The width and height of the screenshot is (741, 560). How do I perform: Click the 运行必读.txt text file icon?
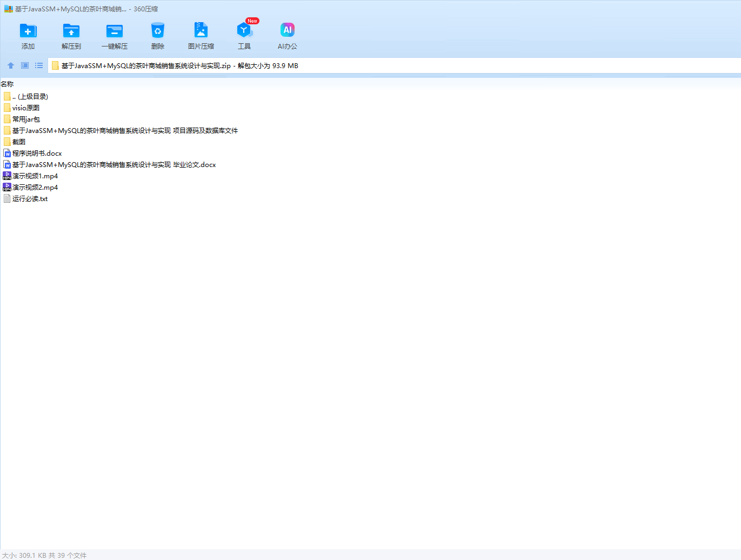pos(7,198)
